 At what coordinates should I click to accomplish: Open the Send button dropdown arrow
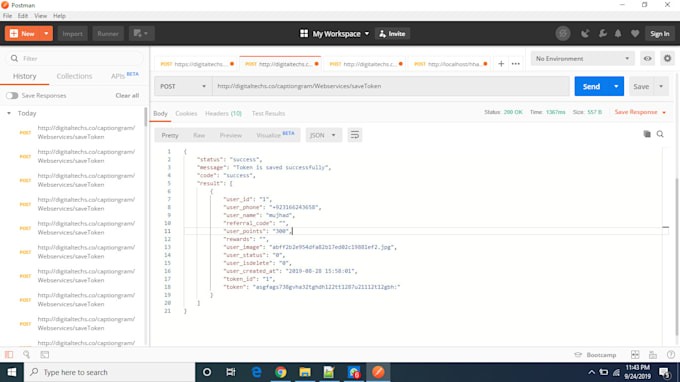click(x=616, y=86)
